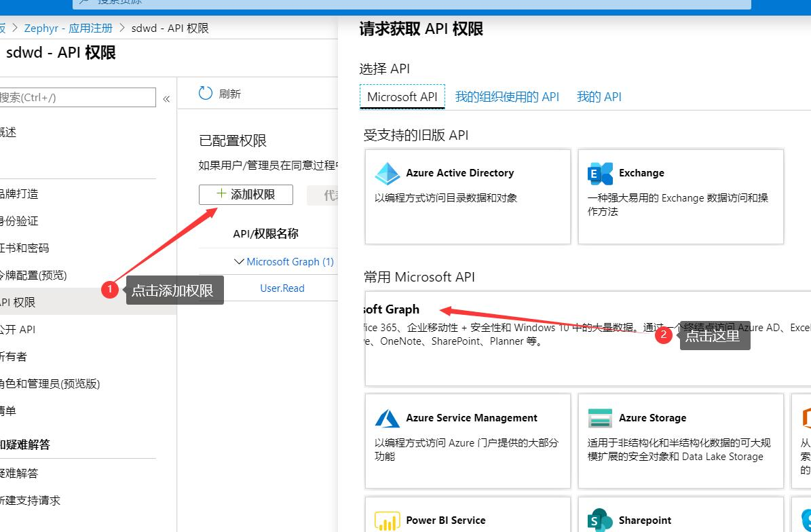Click the Exchange logo icon
811x532 pixels.
[600, 174]
